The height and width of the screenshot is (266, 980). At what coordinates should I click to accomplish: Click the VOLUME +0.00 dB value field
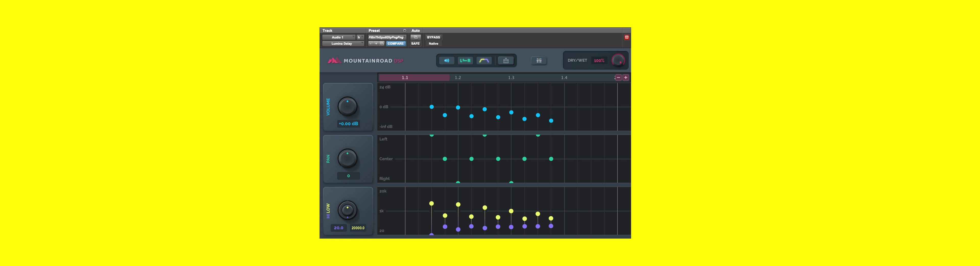[x=348, y=124]
